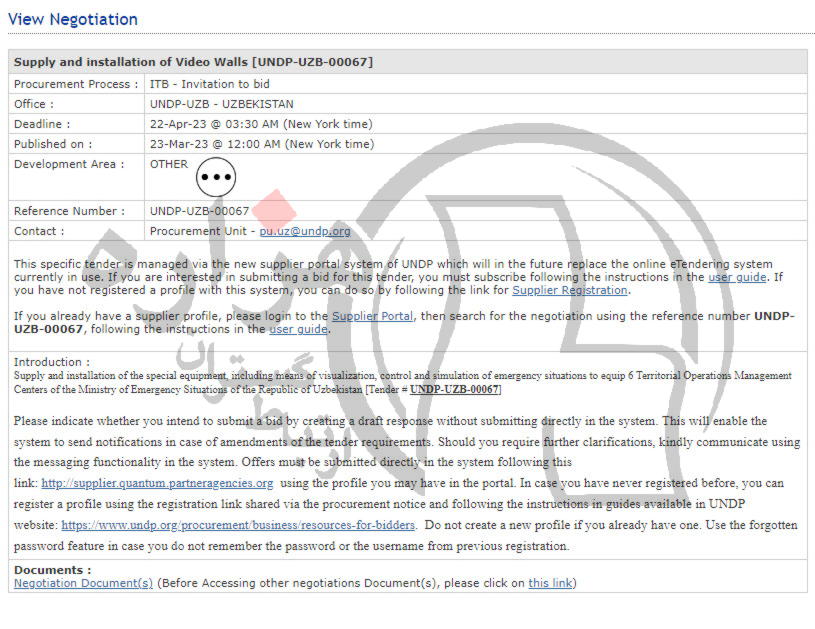Viewport: 815px width, 629px height.
Task: Click the View Negotiation page heading
Action: click(x=73, y=19)
